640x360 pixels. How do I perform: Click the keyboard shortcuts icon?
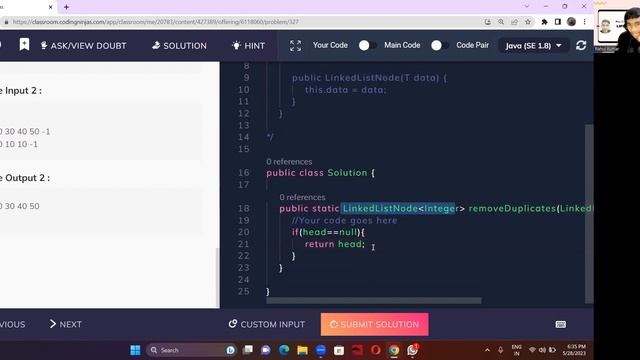click(x=561, y=324)
